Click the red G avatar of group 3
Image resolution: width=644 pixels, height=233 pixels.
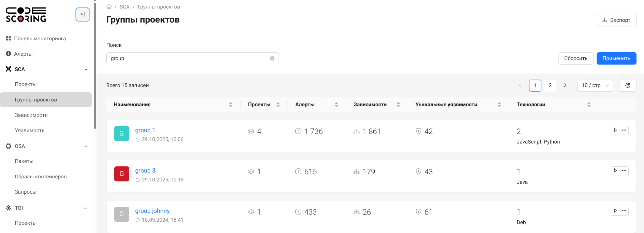pyautogui.click(x=122, y=174)
